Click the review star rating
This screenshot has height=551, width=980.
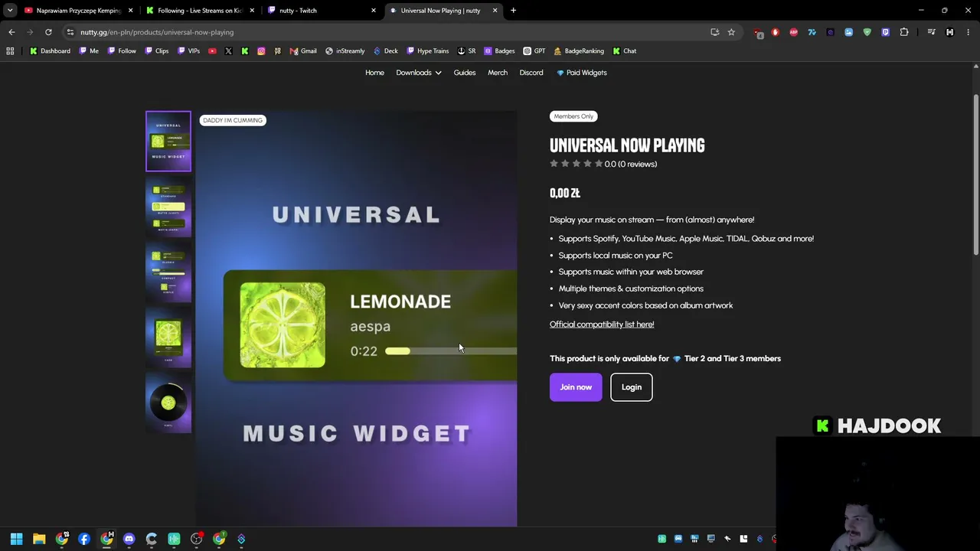tap(577, 164)
